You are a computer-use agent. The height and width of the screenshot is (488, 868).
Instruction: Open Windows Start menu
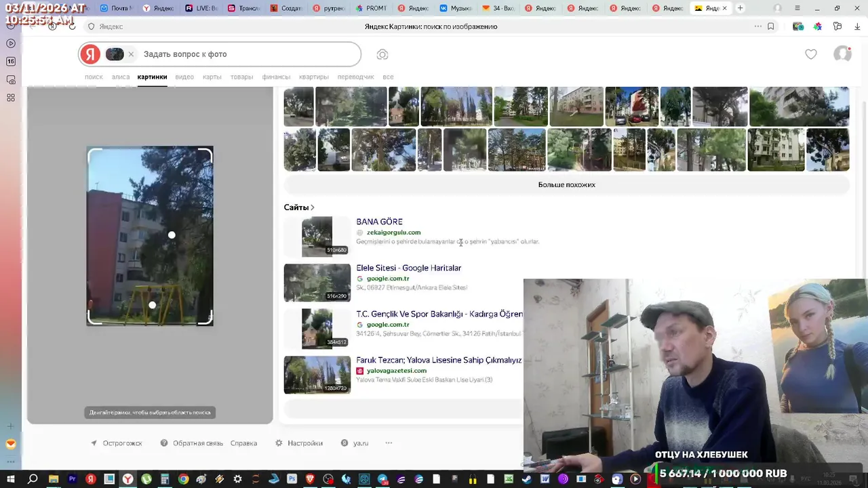tap(11, 479)
